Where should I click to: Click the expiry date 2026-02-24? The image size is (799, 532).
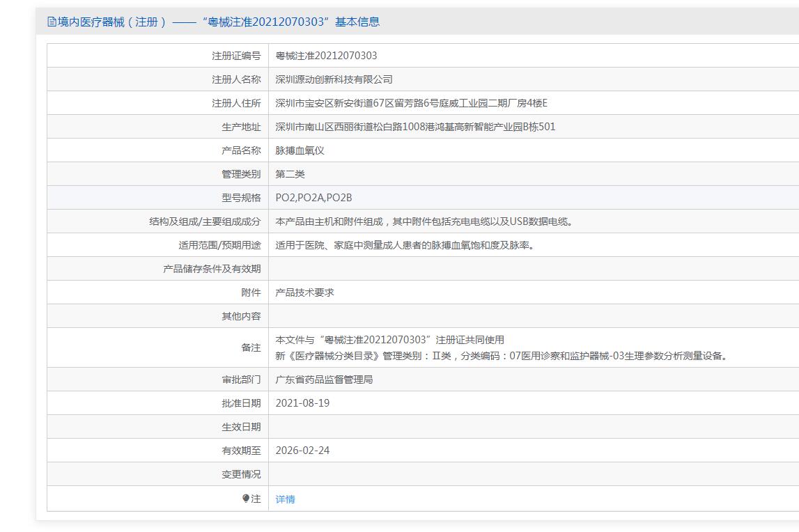pos(302,451)
